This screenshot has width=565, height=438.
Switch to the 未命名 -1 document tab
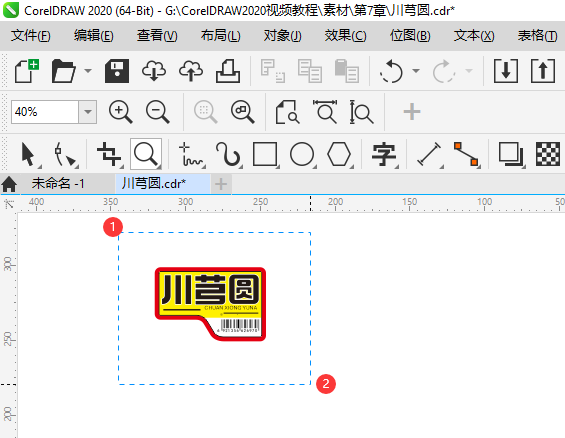coord(58,184)
